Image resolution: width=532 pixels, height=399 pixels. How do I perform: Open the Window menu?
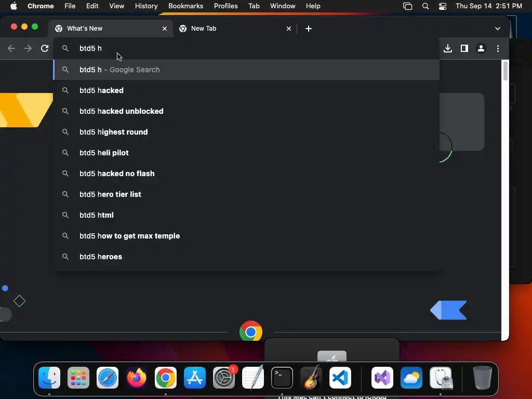[283, 6]
